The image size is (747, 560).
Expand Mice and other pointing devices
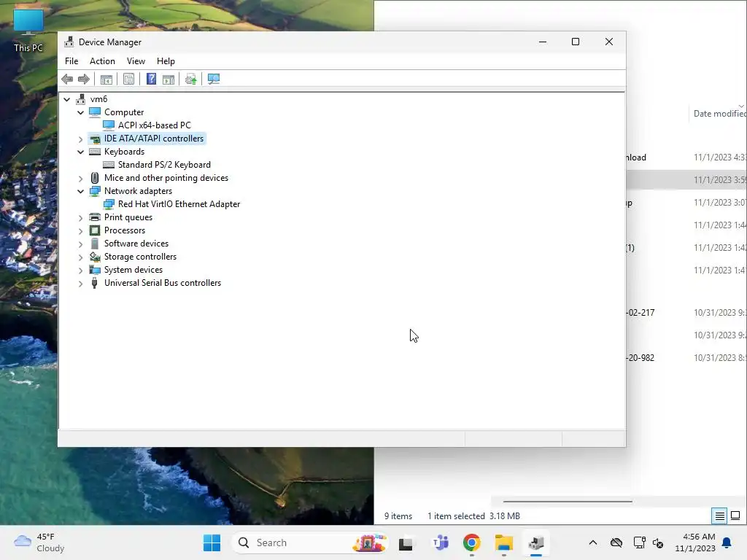(x=80, y=179)
